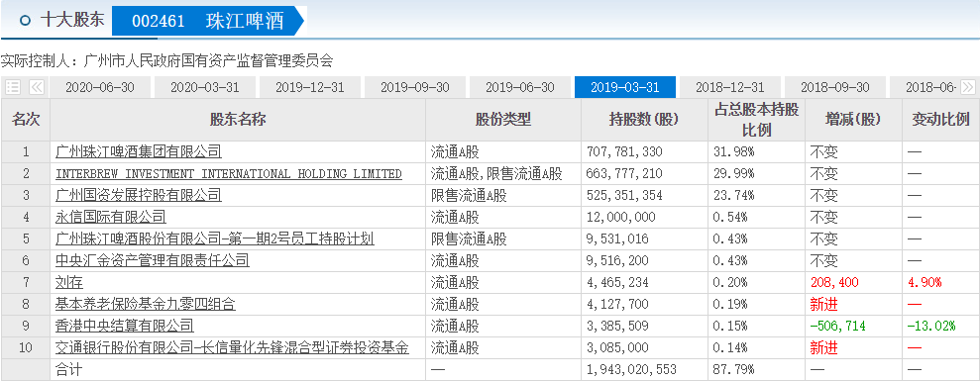Click the left double-arrow to show earlier date tabs
Viewport: 980px width, 381px height.
(37, 87)
